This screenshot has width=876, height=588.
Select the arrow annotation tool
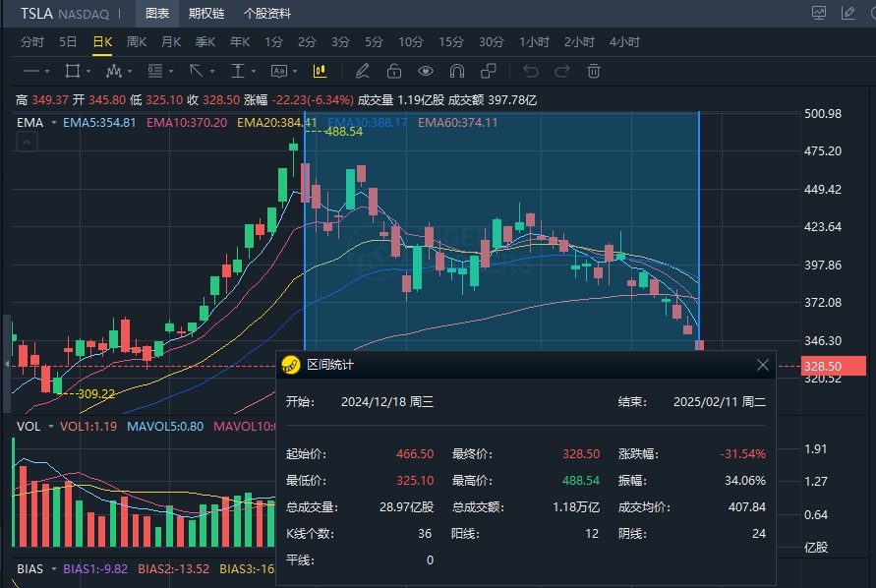(x=196, y=71)
